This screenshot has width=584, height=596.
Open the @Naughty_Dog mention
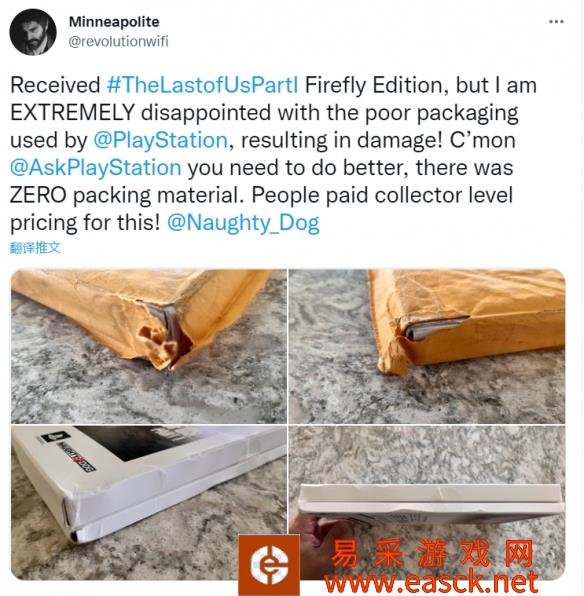(243, 223)
